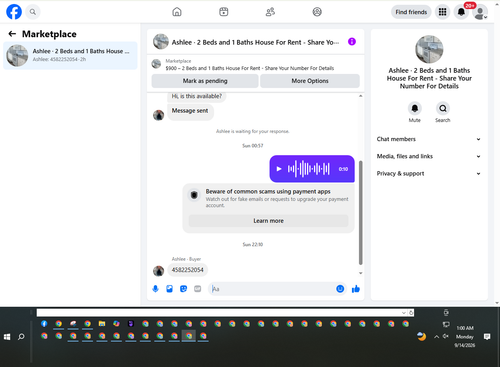Open $900 listing details link
This screenshot has width=500, height=367.
click(x=250, y=68)
